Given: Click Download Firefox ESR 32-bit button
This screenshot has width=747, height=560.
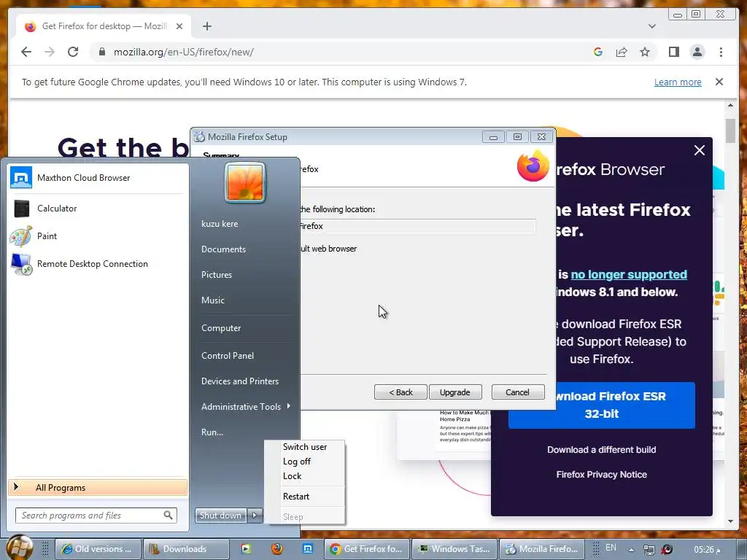Looking at the screenshot, I should click(x=602, y=405).
